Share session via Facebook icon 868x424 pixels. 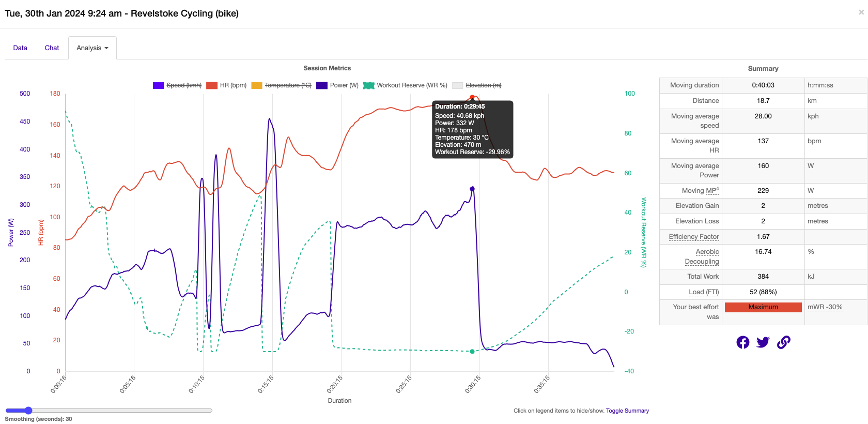[743, 342]
